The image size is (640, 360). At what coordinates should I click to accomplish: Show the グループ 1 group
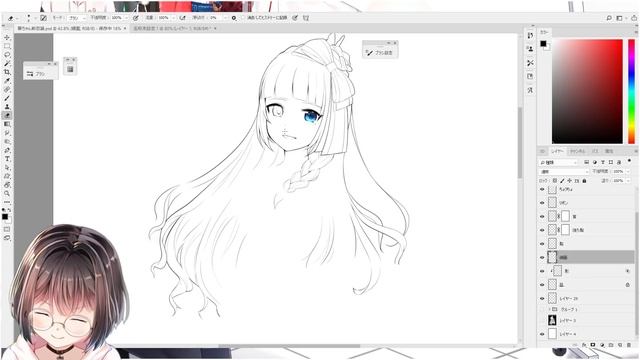pyautogui.click(x=542, y=309)
